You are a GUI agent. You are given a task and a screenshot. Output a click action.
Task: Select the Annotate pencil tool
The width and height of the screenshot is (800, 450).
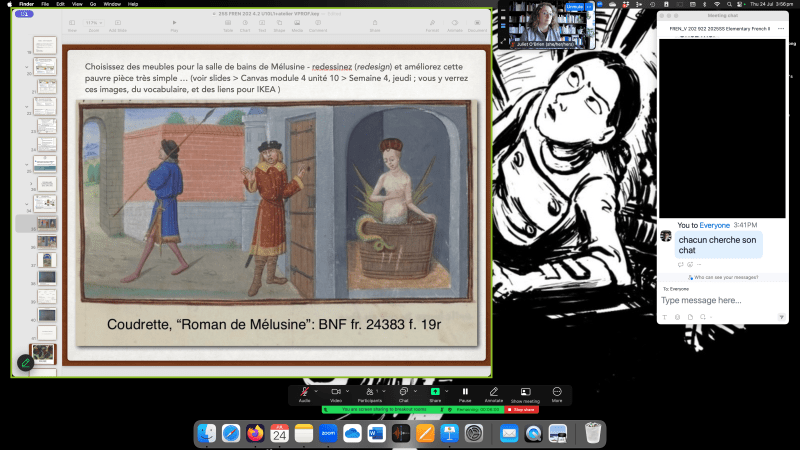[x=493, y=391]
